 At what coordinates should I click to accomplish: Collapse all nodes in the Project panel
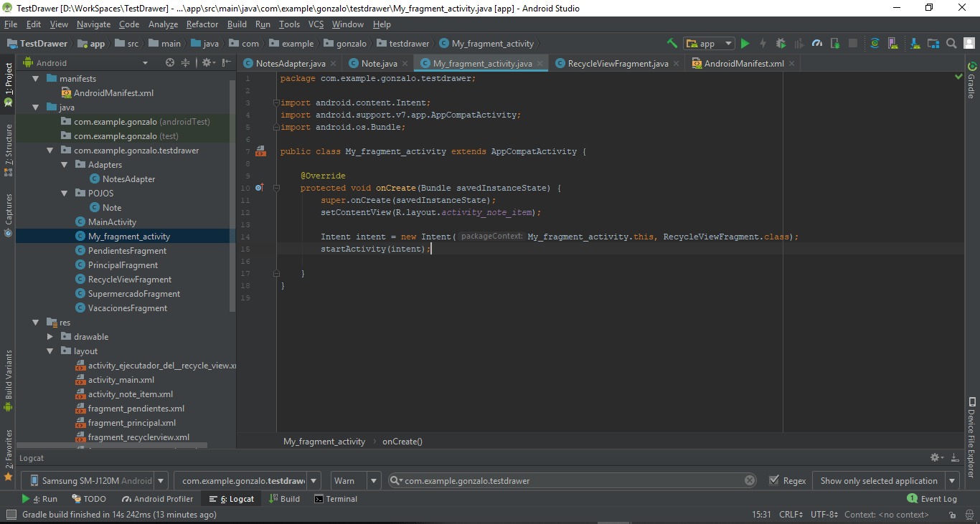185,63
